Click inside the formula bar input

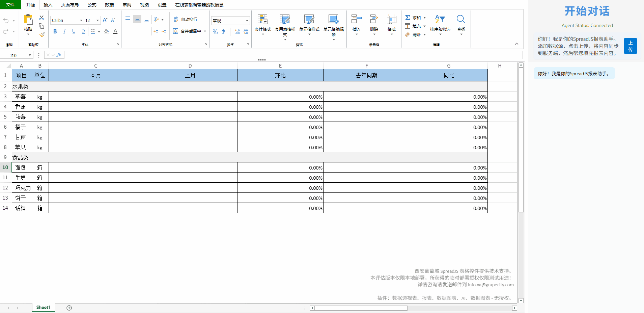point(293,55)
